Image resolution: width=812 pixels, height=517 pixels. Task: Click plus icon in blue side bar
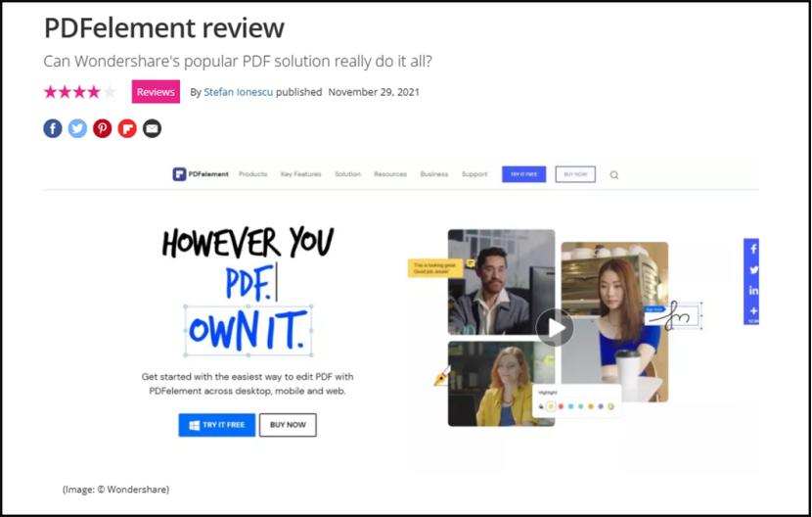point(753,311)
